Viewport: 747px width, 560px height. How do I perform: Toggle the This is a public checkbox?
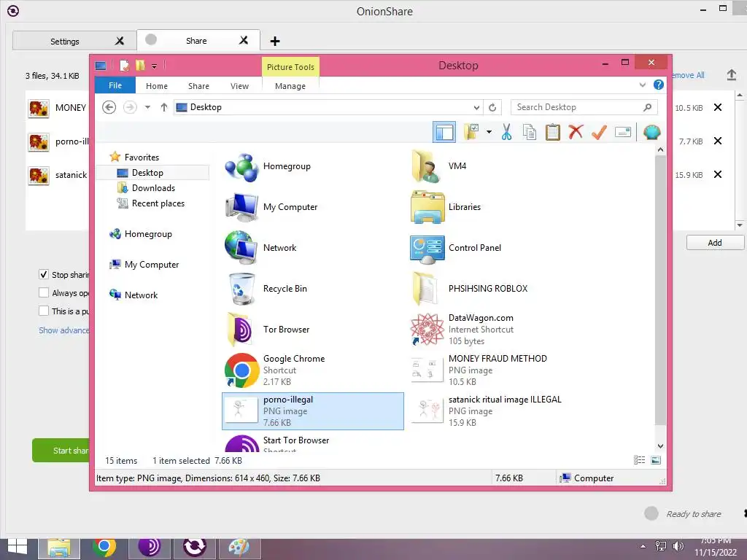43,311
